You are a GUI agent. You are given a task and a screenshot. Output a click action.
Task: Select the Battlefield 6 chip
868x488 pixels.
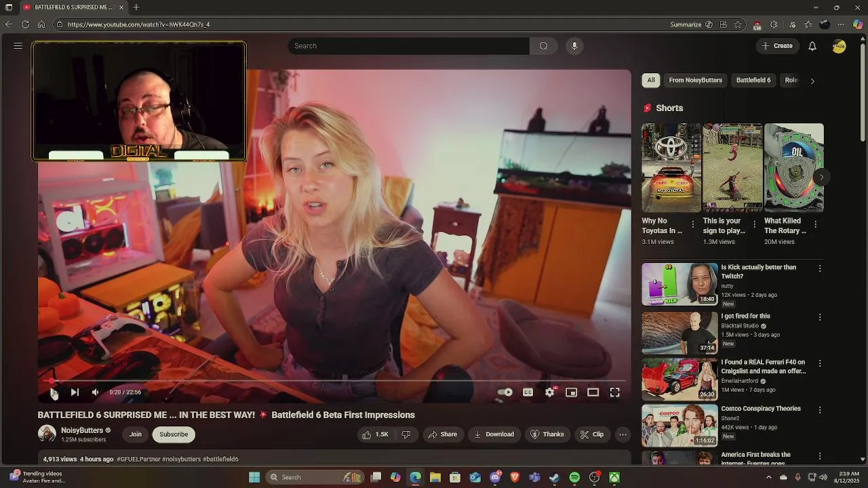click(x=753, y=80)
